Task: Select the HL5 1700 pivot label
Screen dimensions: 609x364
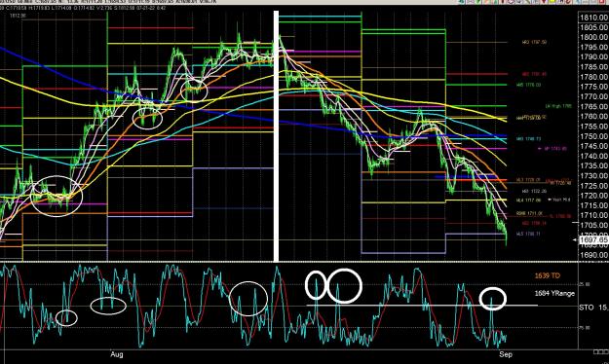Action: pyautogui.click(x=528, y=234)
